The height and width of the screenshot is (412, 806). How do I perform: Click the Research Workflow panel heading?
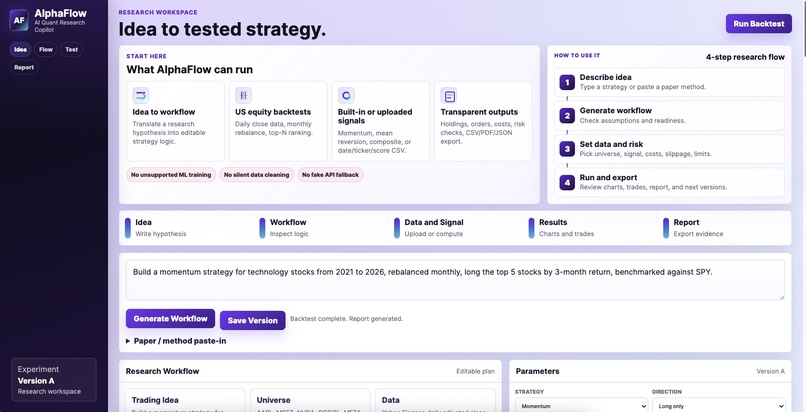coord(162,371)
